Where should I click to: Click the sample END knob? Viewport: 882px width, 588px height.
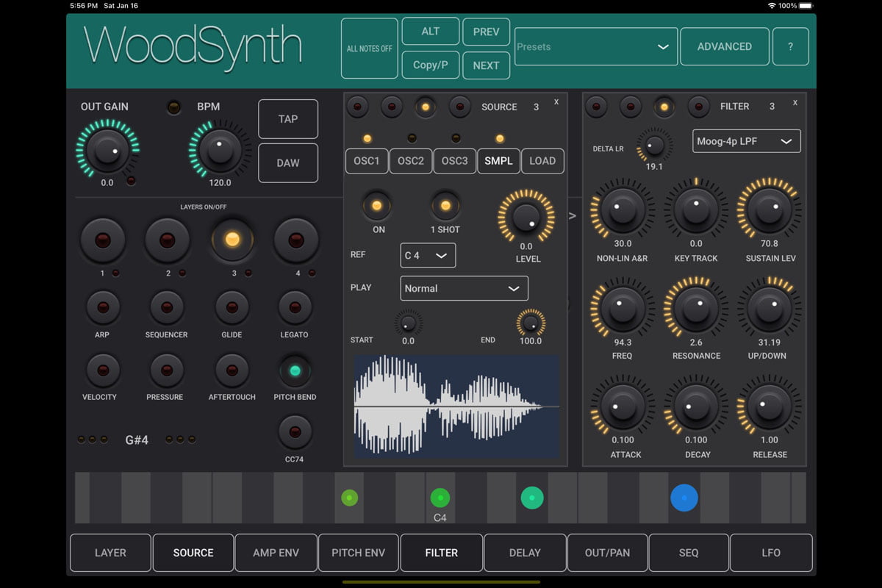coord(531,322)
